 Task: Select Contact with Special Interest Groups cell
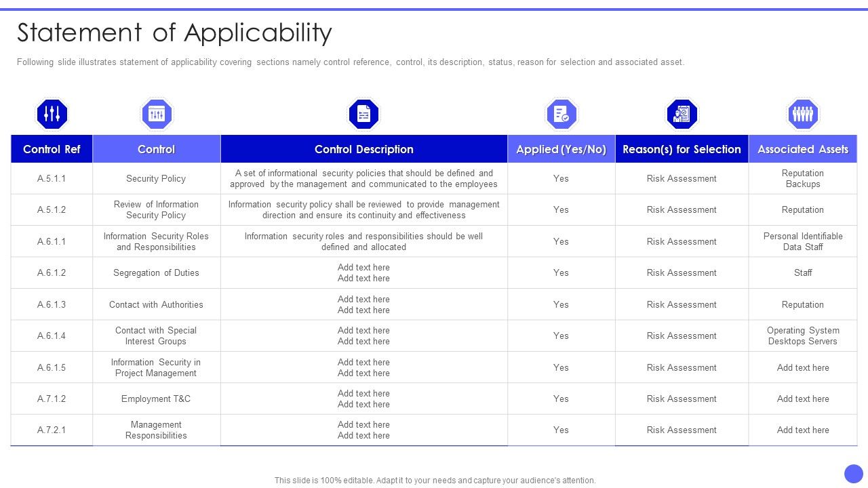pos(156,336)
